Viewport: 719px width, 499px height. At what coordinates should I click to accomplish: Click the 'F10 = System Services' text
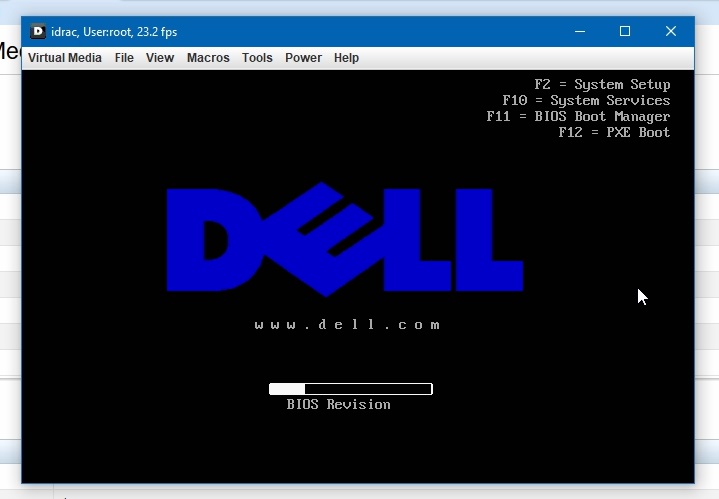586,100
